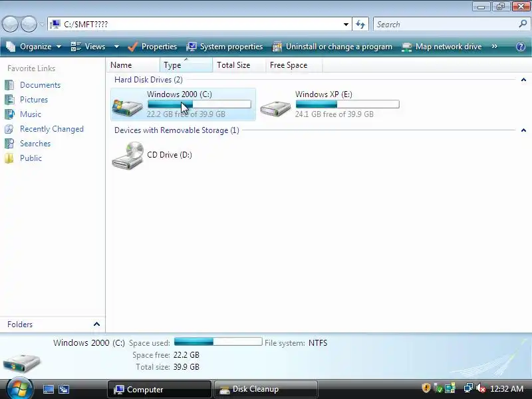Image resolution: width=532 pixels, height=399 pixels.
Task: Click the Windows Start orb
Action: [20, 388]
